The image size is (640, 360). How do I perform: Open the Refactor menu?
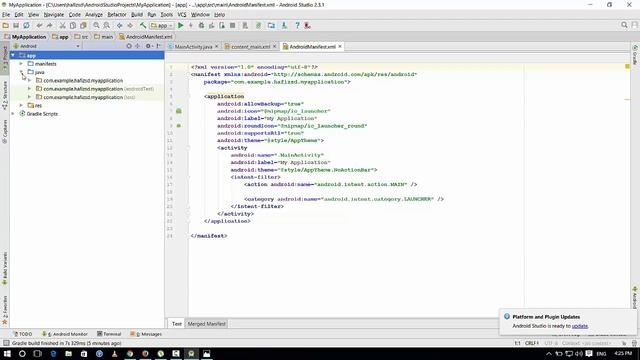pos(117,15)
